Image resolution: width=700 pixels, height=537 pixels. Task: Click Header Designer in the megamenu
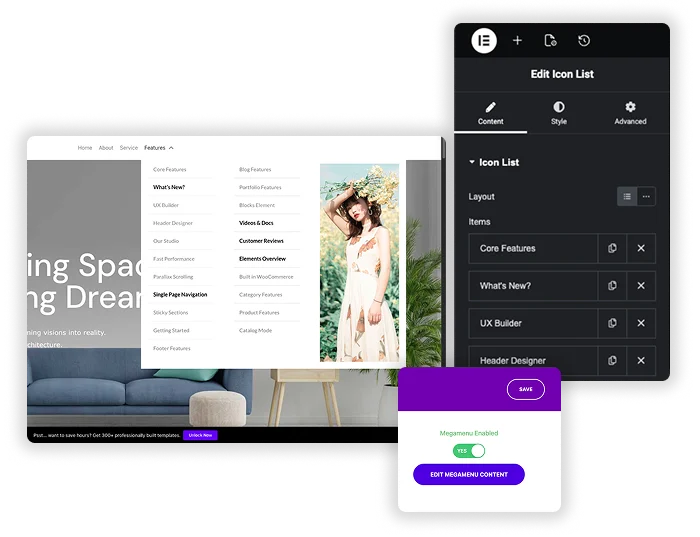pyautogui.click(x=173, y=223)
